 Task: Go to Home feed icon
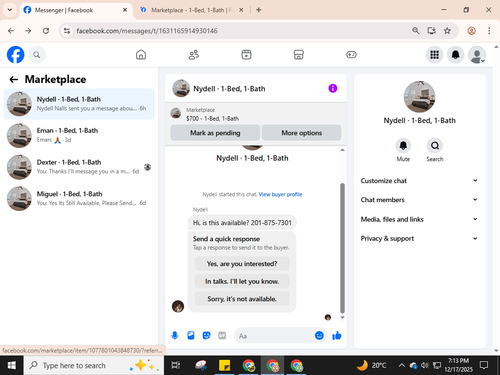[x=141, y=55]
